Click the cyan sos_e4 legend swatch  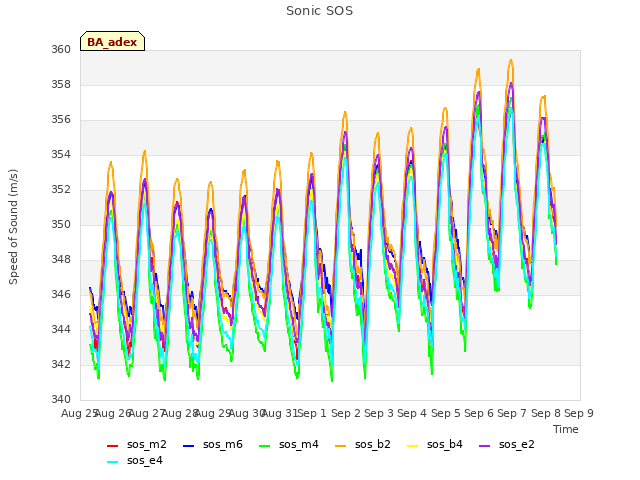click(x=112, y=462)
